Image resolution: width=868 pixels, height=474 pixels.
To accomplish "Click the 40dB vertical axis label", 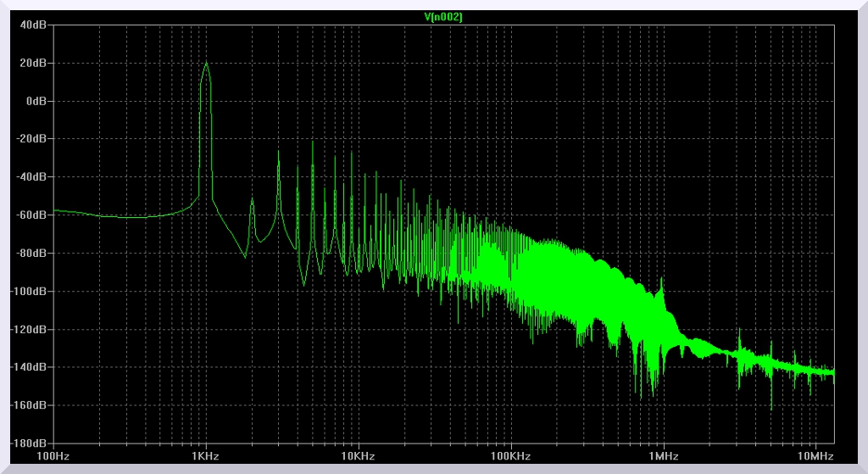I will [x=34, y=25].
